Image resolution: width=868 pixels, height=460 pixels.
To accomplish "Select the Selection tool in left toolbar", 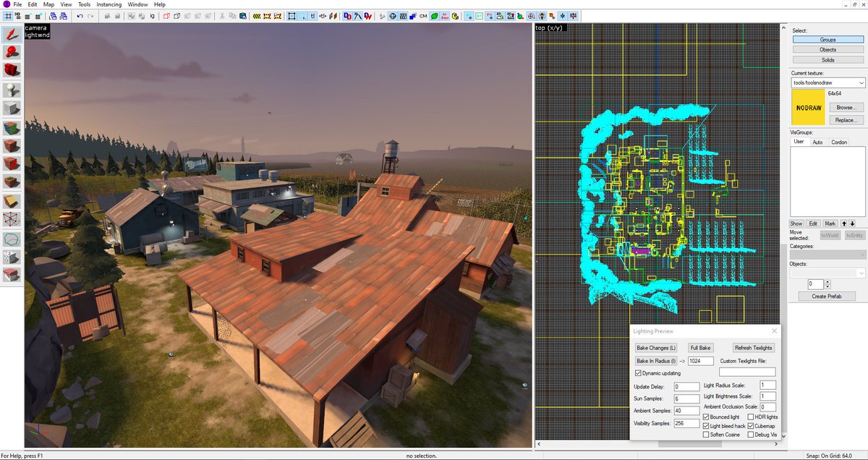I will pyautogui.click(x=12, y=33).
